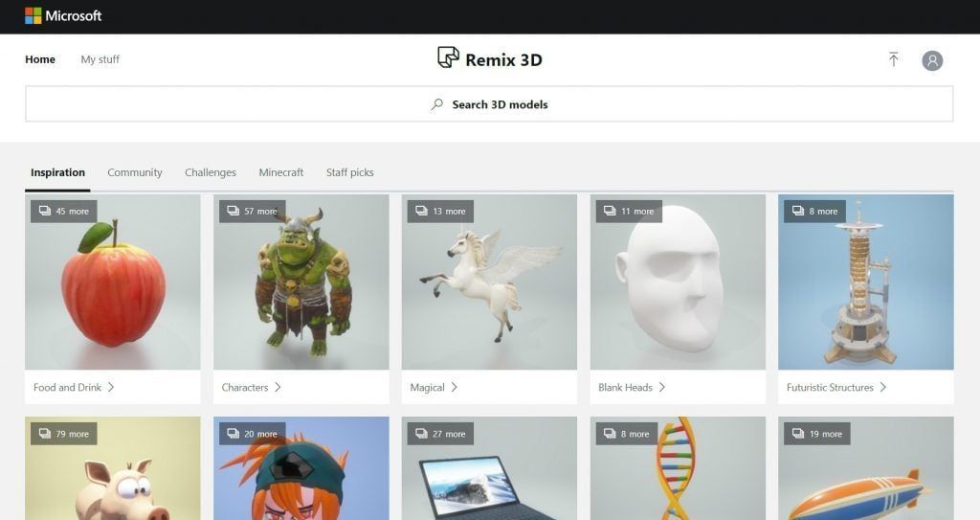This screenshot has height=520, width=980.
Task: Open the Characters category link
Action: pyautogui.click(x=245, y=387)
